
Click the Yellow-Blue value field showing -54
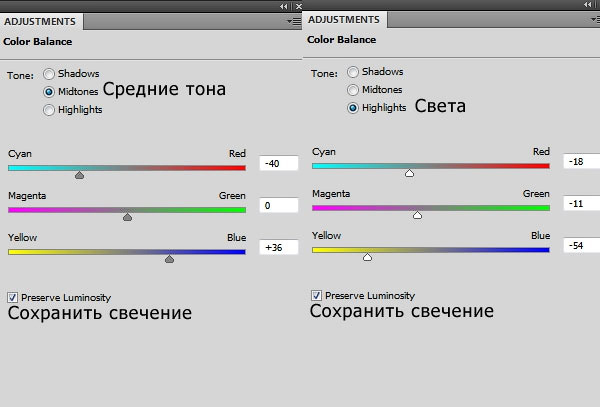pos(582,246)
